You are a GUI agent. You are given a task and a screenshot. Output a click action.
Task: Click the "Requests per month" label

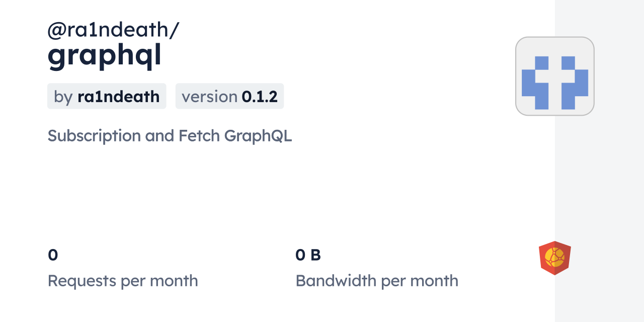(x=123, y=281)
